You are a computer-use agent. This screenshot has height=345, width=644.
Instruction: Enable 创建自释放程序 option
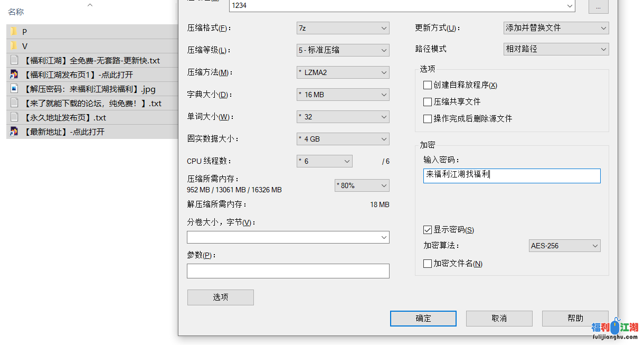point(428,85)
